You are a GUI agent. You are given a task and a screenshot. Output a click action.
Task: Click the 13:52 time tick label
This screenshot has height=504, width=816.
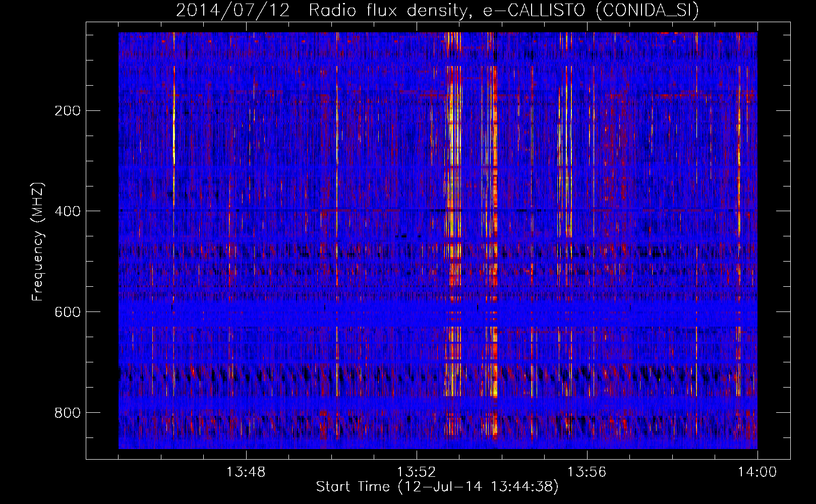[416, 472]
